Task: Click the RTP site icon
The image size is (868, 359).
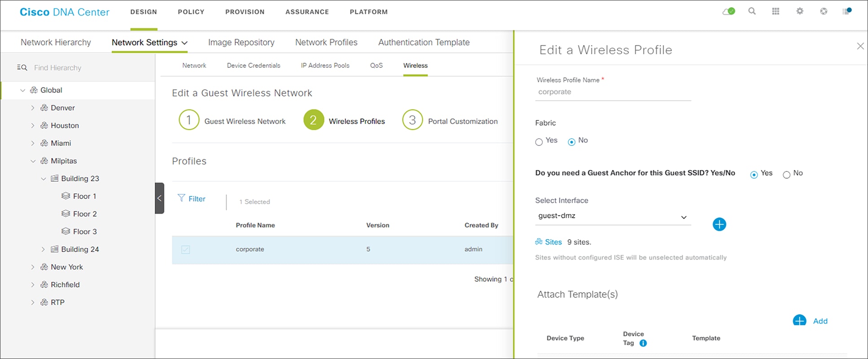Action: pos(44,302)
